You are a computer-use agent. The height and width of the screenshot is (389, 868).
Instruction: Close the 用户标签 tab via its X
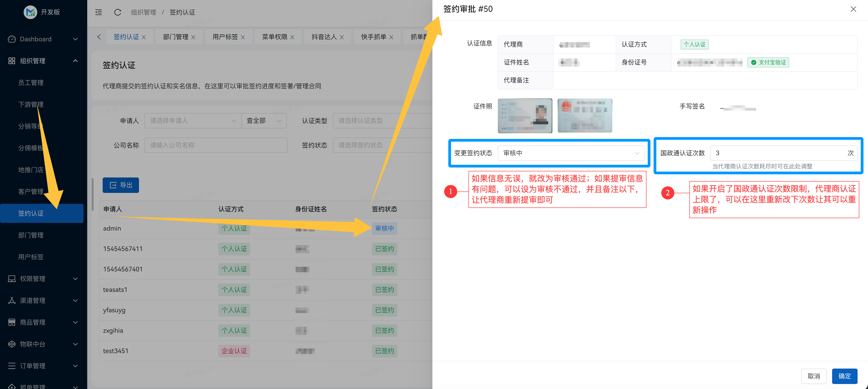pos(243,37)
